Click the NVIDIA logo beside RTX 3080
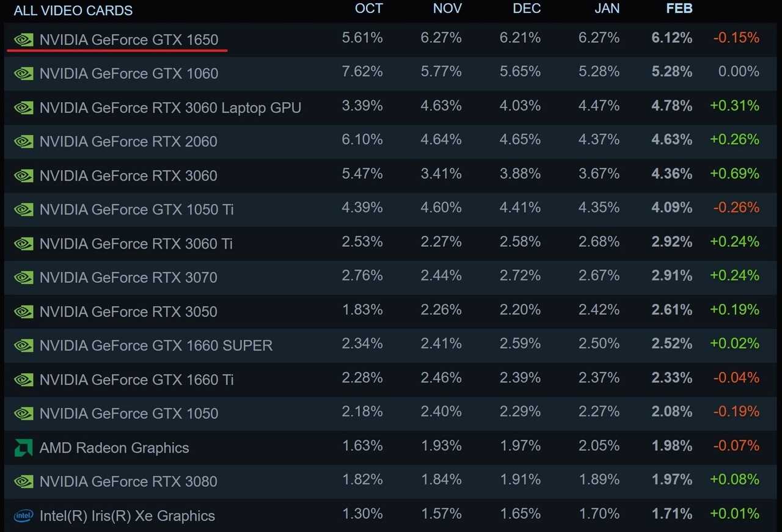Image resolution: width=782 pixels, height=532 pixels. pos(24,481)
